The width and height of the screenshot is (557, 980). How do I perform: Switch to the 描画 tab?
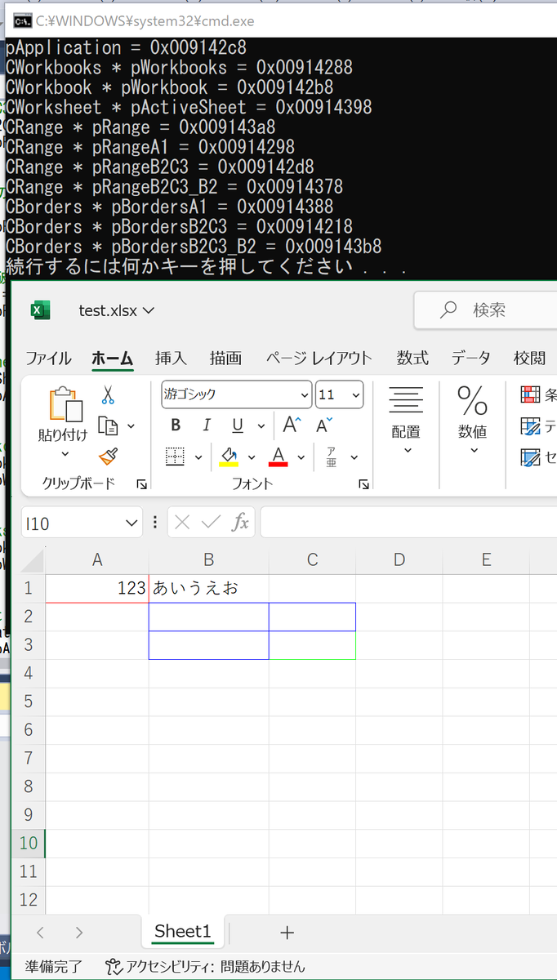pos(225,358)
